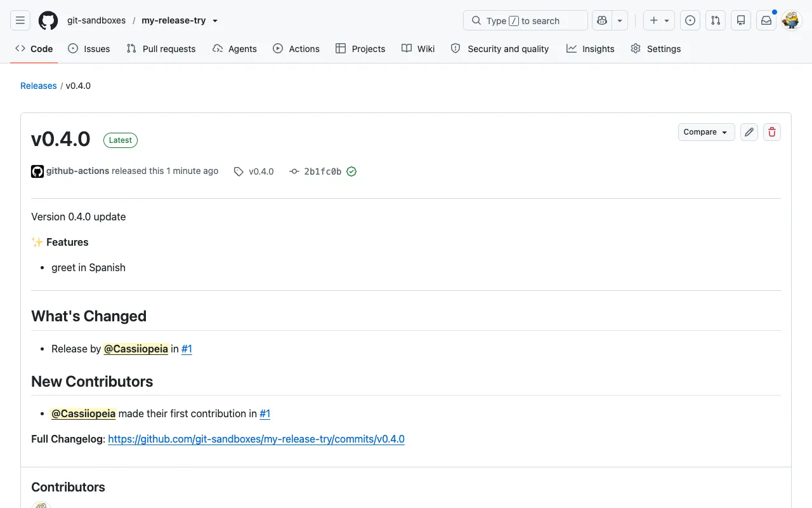812x508 pixels.
Task: Open the Copilot dropdown arrow
Action: click(x=620, y=20)
